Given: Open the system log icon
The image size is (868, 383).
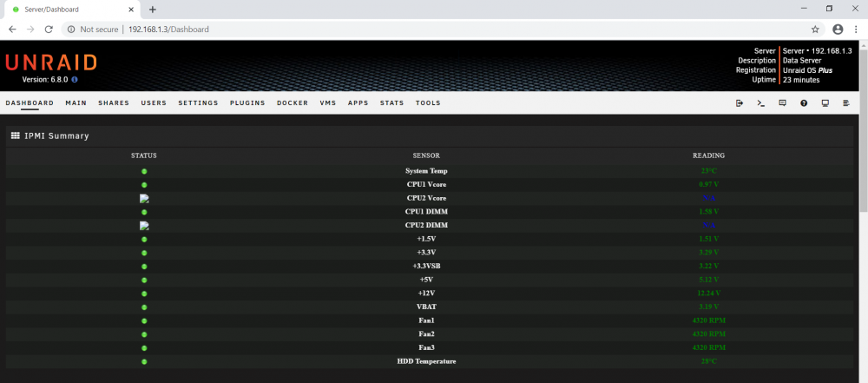Looking at the screenshot, I should click(x=846, y=103).
